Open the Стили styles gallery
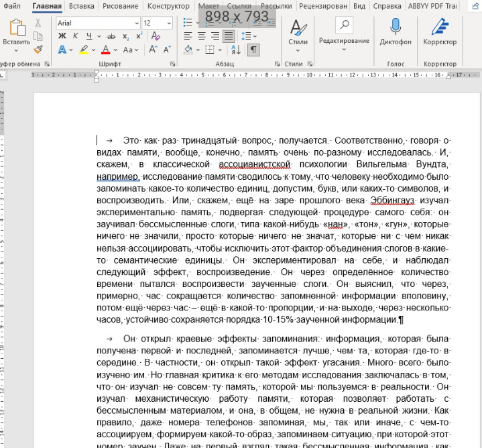Image resolution: width=482 pixels, height=448 pixels. pos(298,34)
